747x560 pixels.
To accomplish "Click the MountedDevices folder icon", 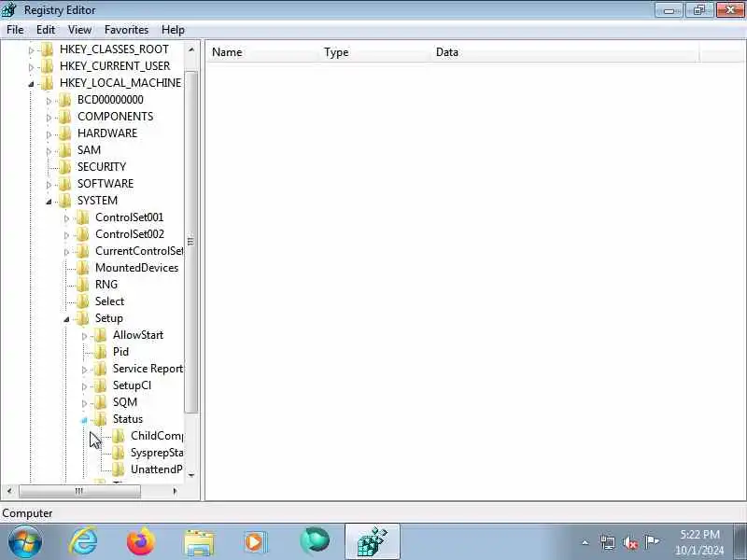I will 82,268.
